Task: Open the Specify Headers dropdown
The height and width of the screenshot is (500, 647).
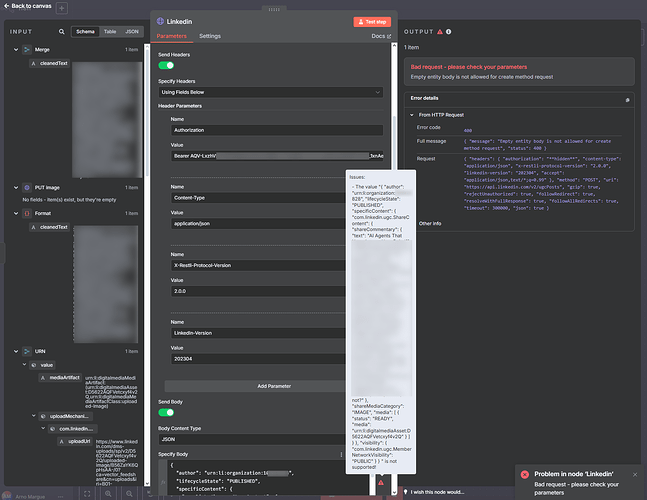Action: point(271,92)
